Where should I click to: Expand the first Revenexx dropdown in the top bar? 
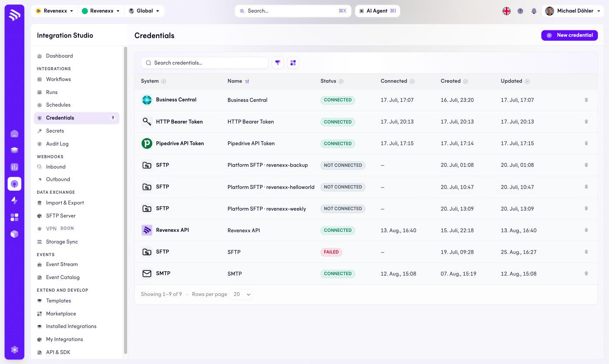(x=54, y=11)
